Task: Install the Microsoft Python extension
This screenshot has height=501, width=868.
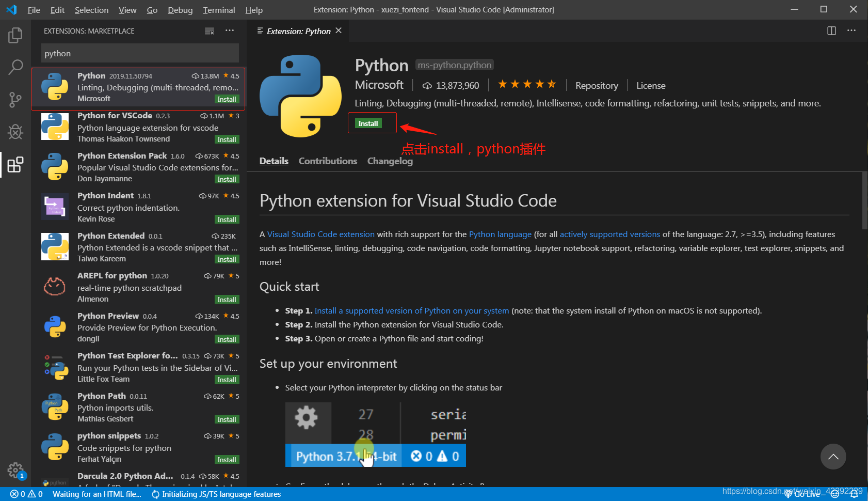Action: [x=368, y=123]
